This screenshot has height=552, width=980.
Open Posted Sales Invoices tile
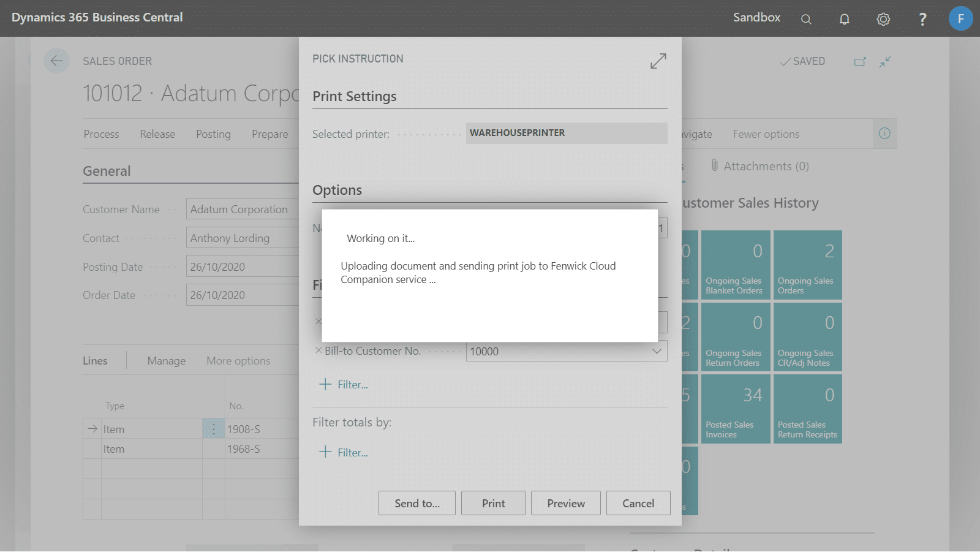[736, 409]
